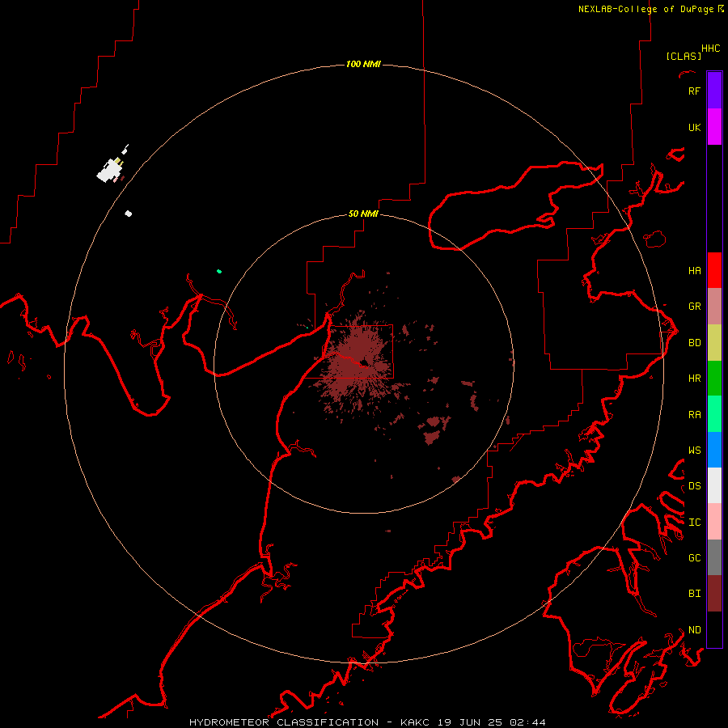Click the GR legend label
Image resolution: width=728 pixels, height=728 pixels.
tap(694, 307)
